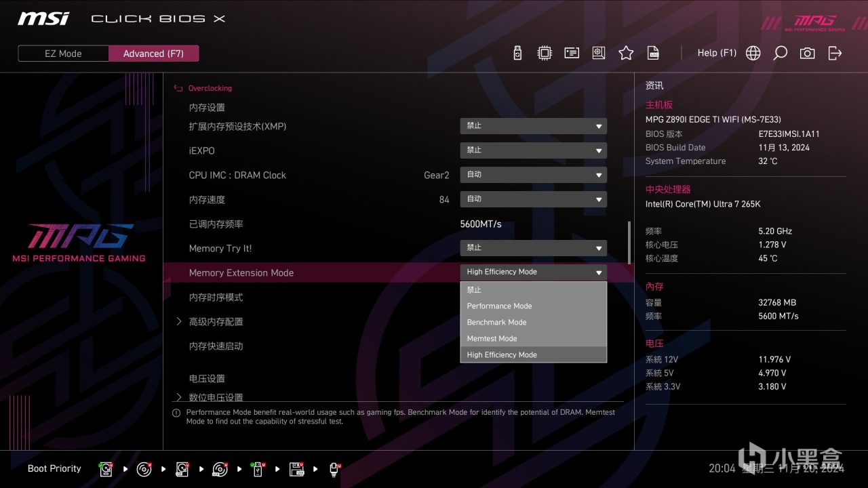Click the 5600MT/s adjusted frequency value
Viewport: 868px width, 488px height.
click(481, 224)
